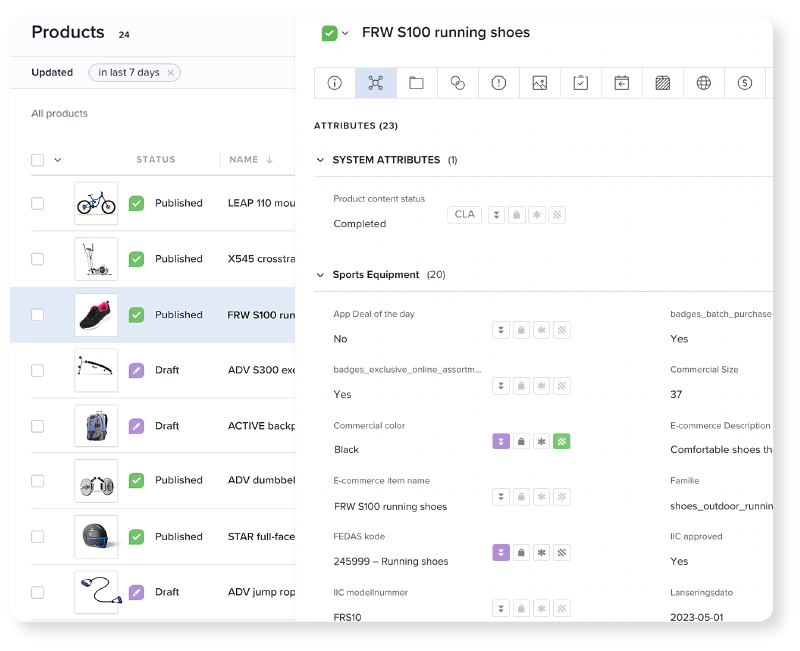Open the folder categories tab icon
Viewport: 800px width, 651px height.
click(x=416, y=83)
